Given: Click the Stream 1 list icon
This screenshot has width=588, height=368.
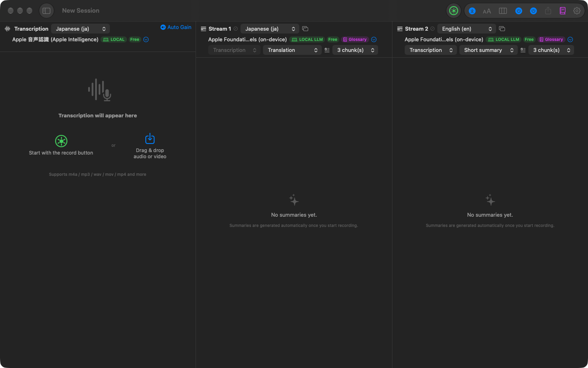Looking at the screenshot, I should [203, 29].
